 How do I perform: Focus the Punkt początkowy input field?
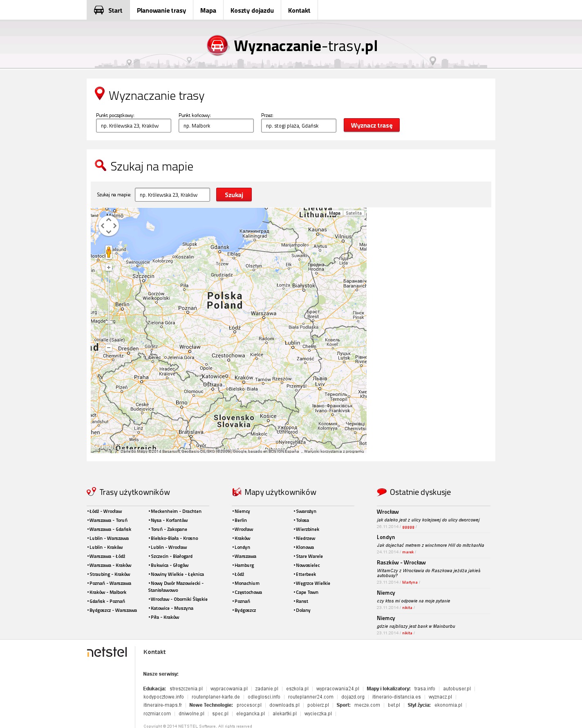tap(134, 126)
